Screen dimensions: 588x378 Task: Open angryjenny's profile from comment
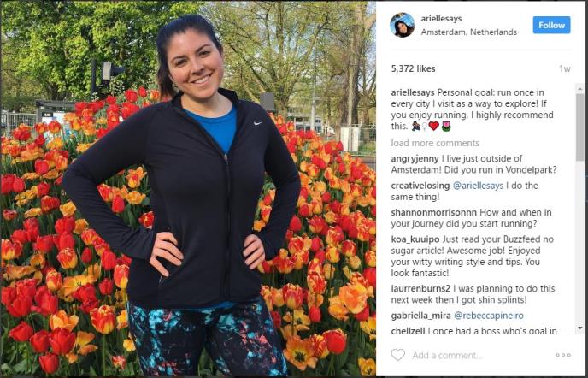point(415,159)
